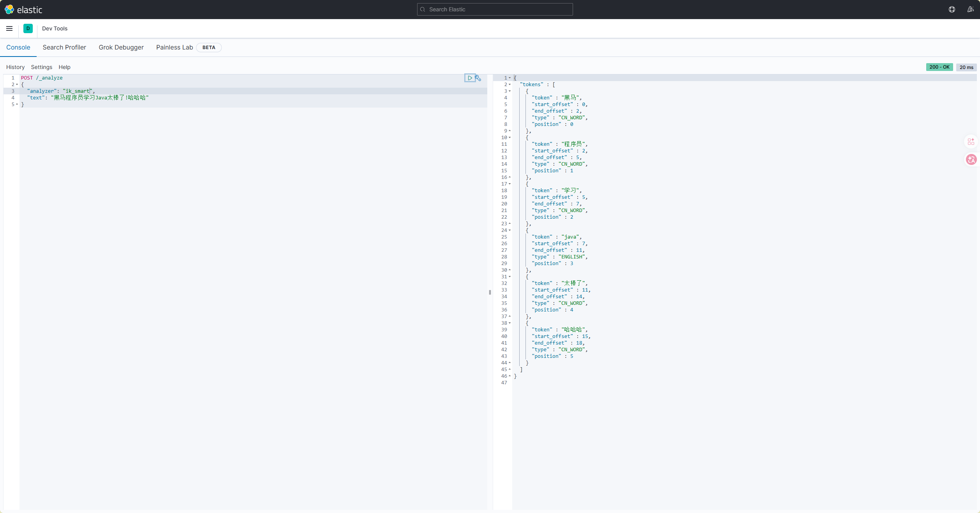The height and width of the screenshot is (513, 980).
Task: Open the History link
Action: point(15,67)
